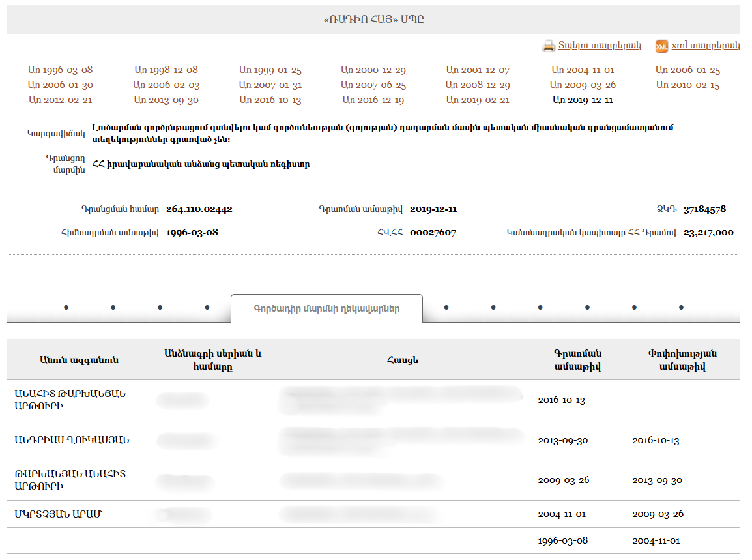The width and height of the screenshot is (752, 560).
Task: Click the Գրանցման ամսաթիվ column header
Action: 577,360
